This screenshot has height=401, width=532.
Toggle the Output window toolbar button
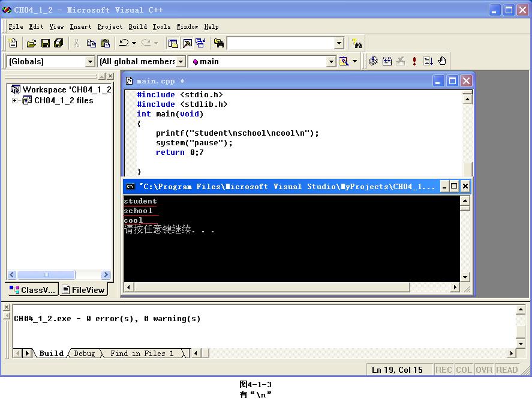click(187, 43)
